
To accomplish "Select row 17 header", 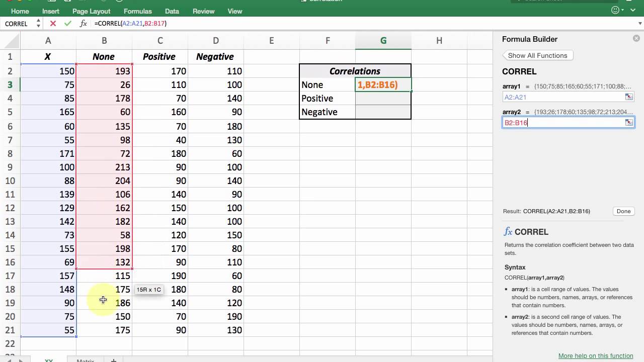I will coord(10,276).
